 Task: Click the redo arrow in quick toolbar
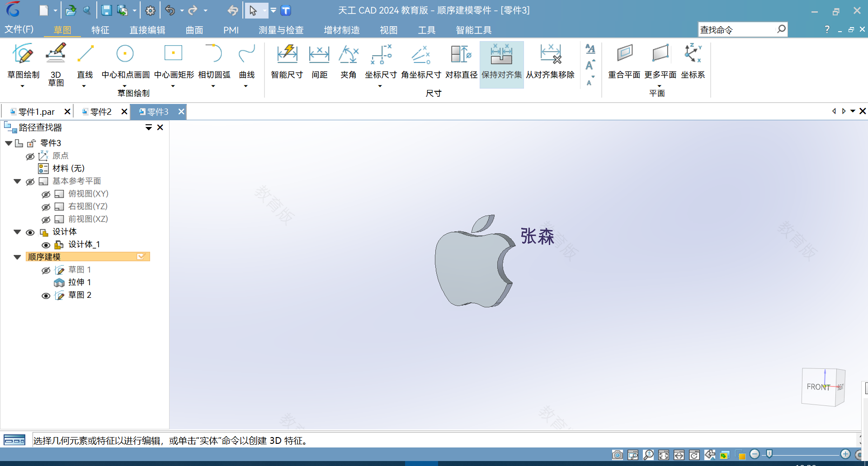tap(193, 10)
